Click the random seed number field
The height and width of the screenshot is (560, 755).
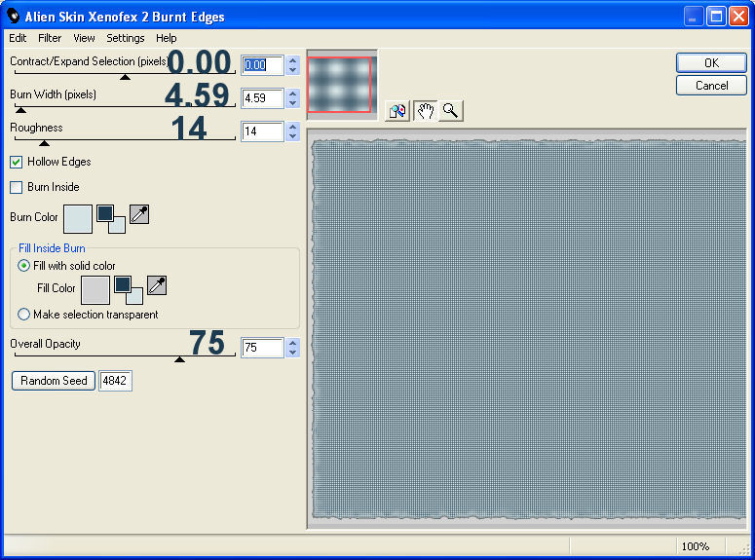coord(115,381)
